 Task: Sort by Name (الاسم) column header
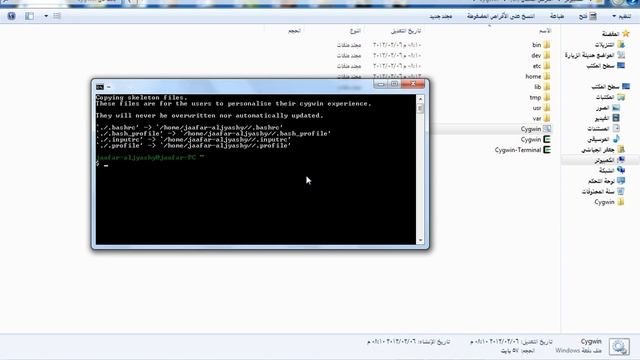click(x=545, y=31)
